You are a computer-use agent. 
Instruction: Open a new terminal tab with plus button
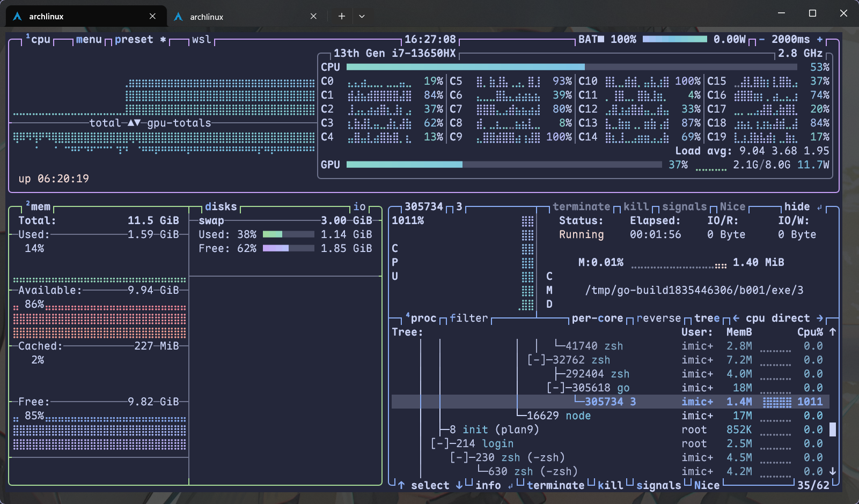click(341, 16)
